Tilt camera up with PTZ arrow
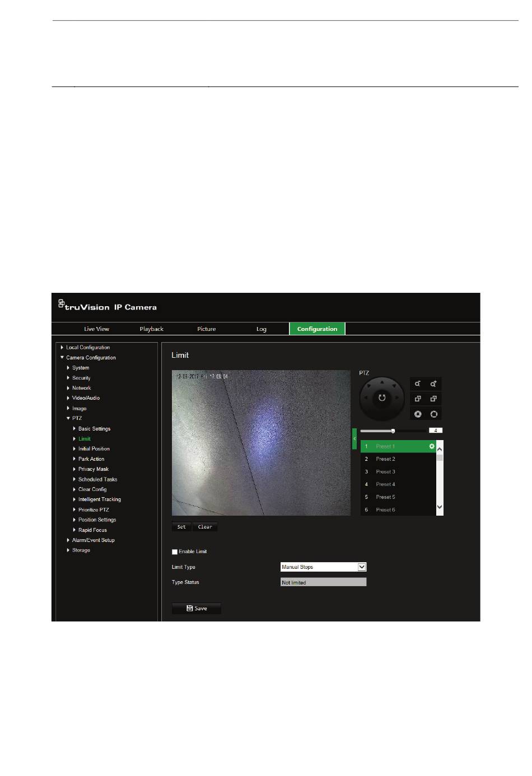This screenshot has width=532, height=776. point(382,382)
